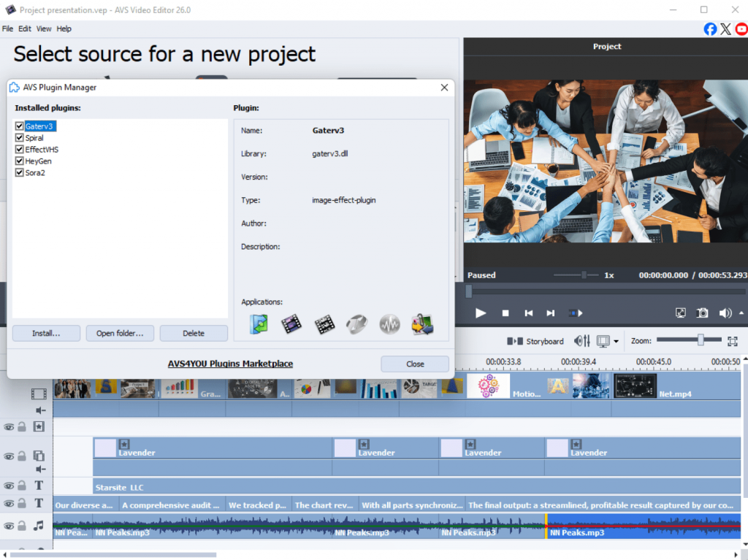Uncheck the Sora2 plugin checkbox
The width and height of the screenshot is (748, 560).
(19, 172)
